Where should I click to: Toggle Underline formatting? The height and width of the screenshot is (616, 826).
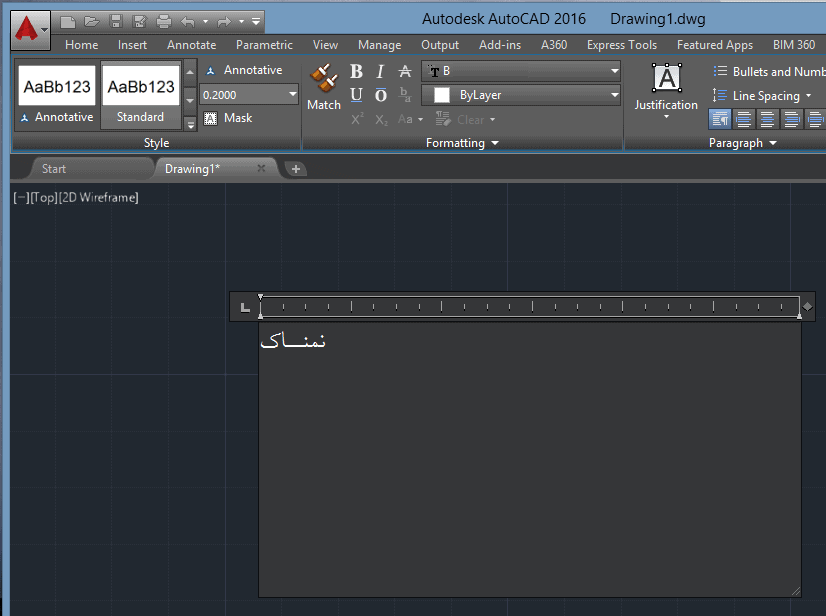pos(356,95)
